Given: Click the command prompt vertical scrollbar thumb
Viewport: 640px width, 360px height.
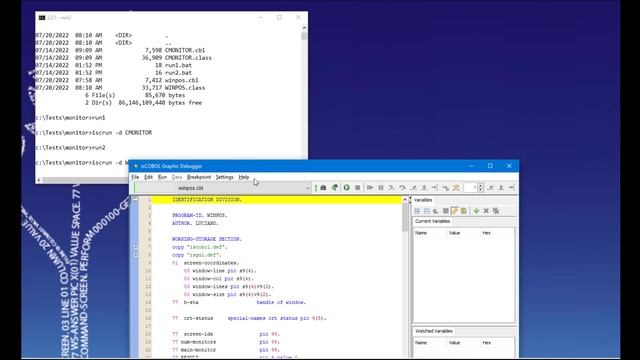Looking at the screenshot, I should (304, 36).
